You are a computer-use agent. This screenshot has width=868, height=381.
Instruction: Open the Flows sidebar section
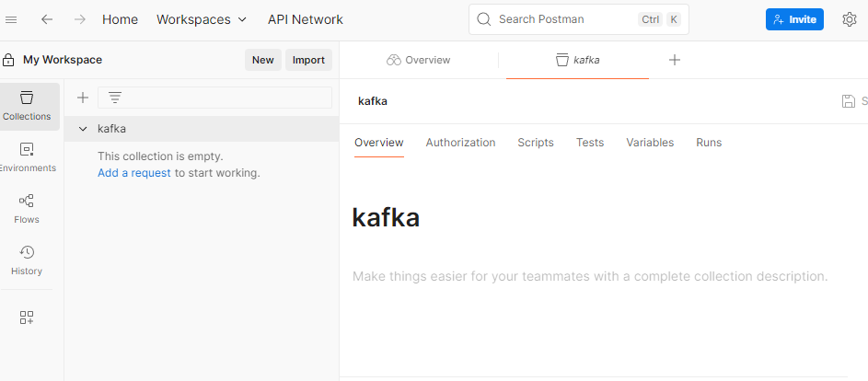pyautogui.click(x=27, y=209)
